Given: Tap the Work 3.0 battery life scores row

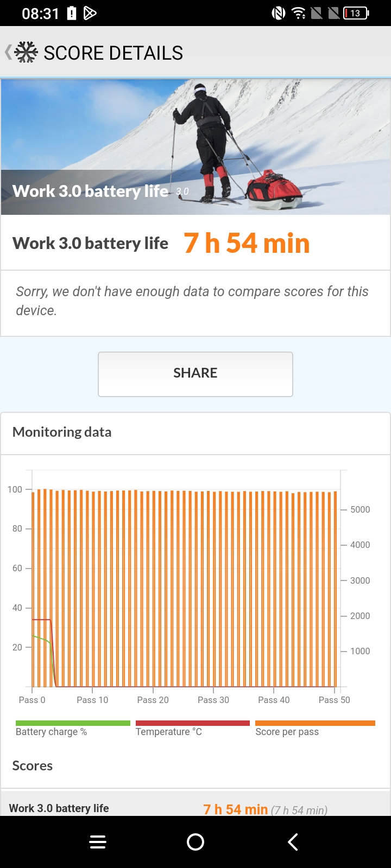Looking at the screenshot, I should pos(195,808).
